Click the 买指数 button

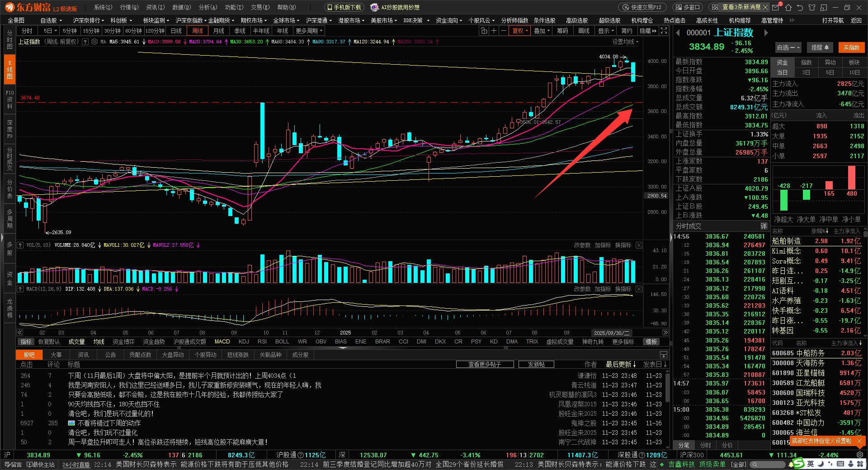click(851, 47)
